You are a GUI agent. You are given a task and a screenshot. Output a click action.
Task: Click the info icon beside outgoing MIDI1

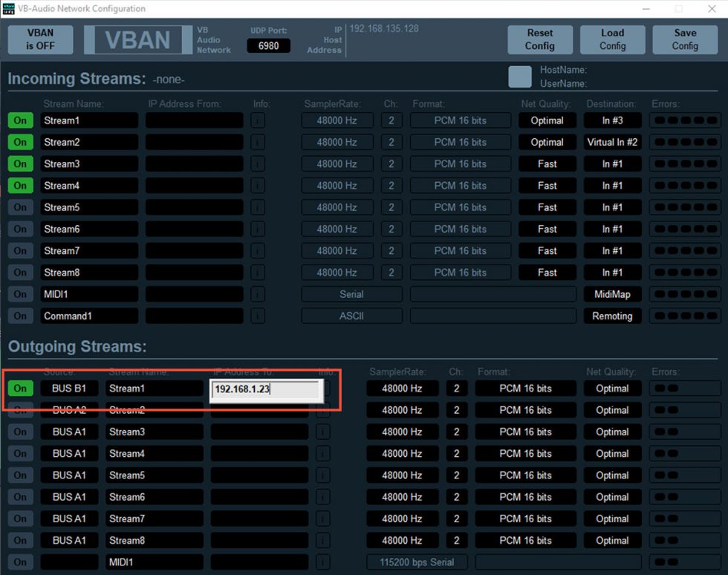coord(322,562)
